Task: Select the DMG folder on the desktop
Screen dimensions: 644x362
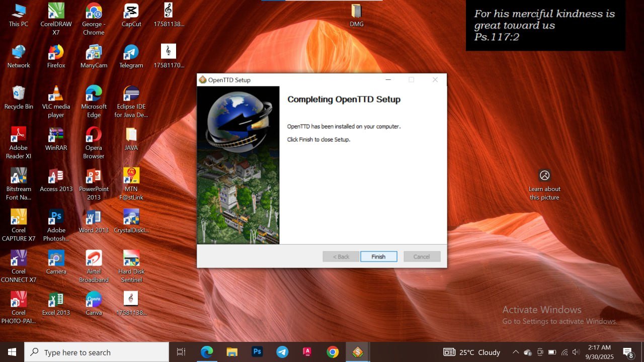Action: point(356,15)
